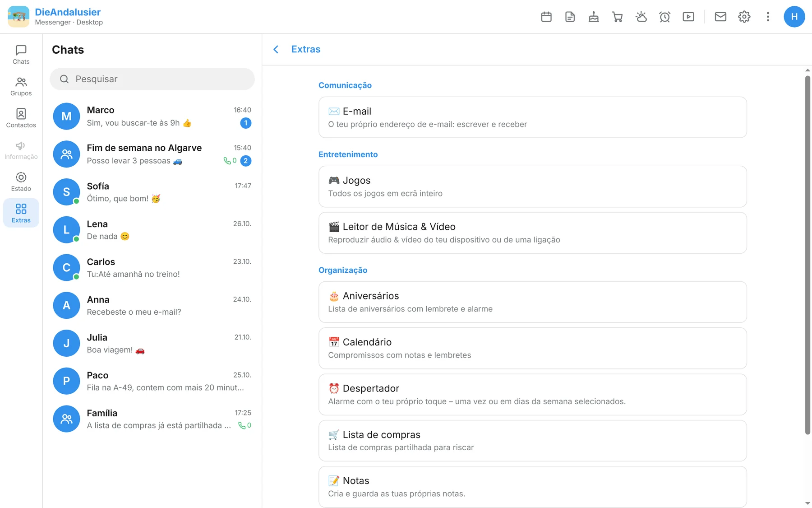Click the DieAndalusier app logo
Screen dimensions: 812x508
click(x=18, y=17)
